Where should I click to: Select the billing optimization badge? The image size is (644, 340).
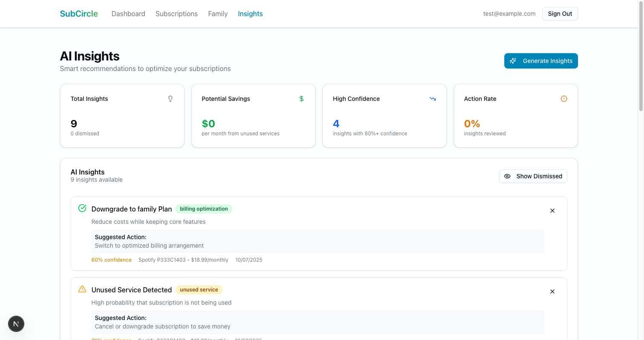pyautogui.click(x=204, y=209)
